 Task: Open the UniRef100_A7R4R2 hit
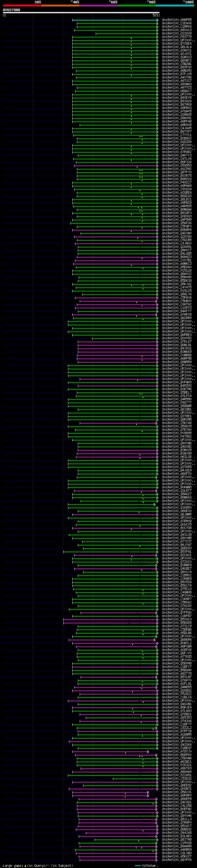tap(176, 152)
